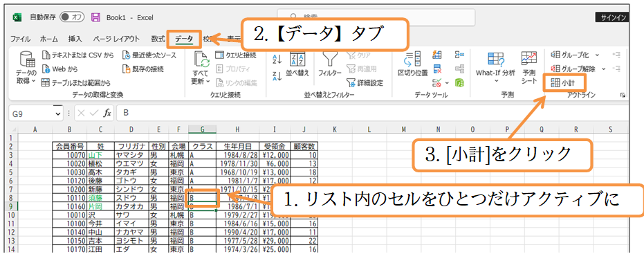Click the cell containing ヨシモト
Screen dimensions: 644x254
[x=131, y=240]
